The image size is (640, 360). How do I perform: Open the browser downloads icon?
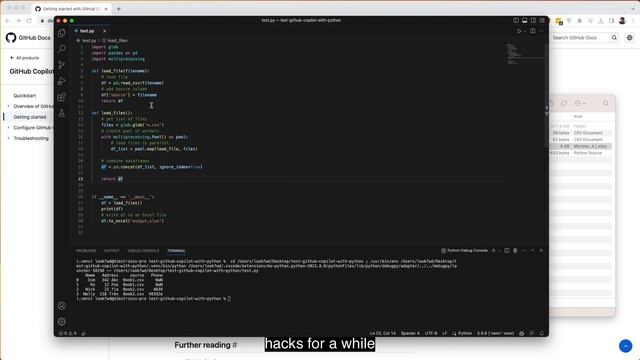(601, 20)
